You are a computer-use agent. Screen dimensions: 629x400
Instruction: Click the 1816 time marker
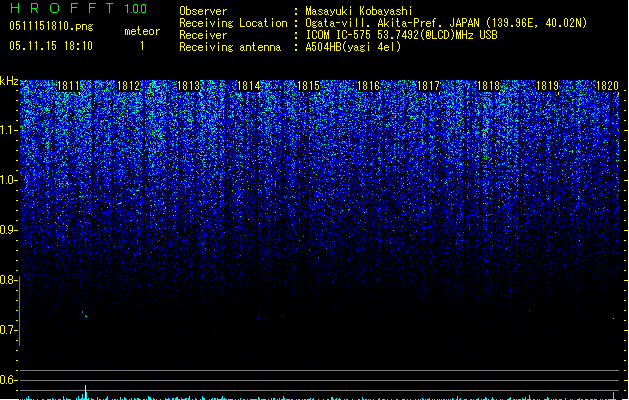point(368,86)
